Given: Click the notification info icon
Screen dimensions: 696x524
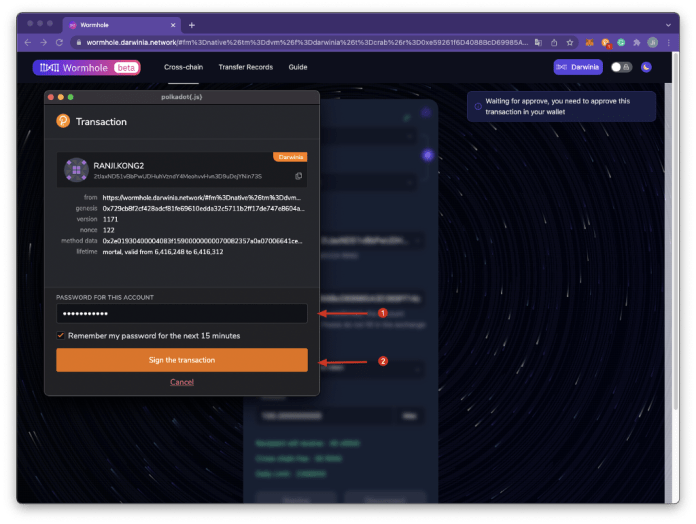Looking at the screenshot, I should (x=478, y=106).
